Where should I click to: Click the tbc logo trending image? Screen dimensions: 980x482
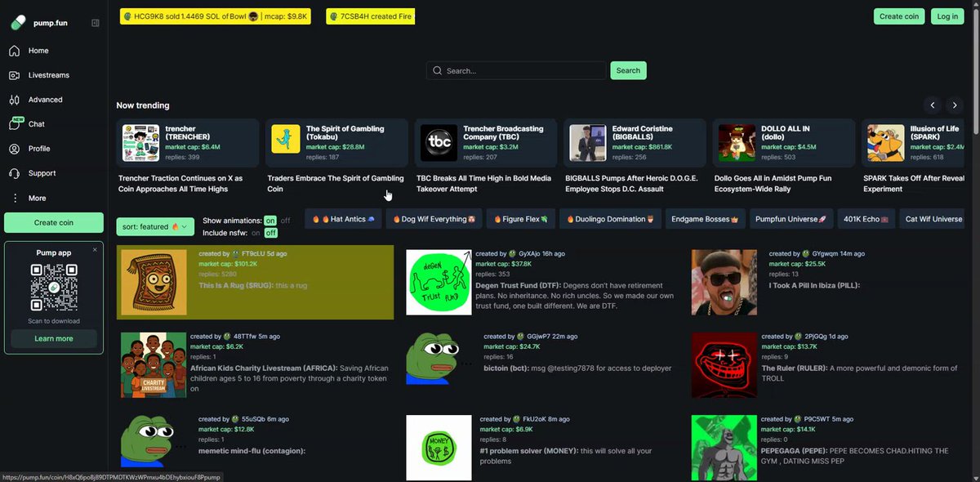point(439,143)
